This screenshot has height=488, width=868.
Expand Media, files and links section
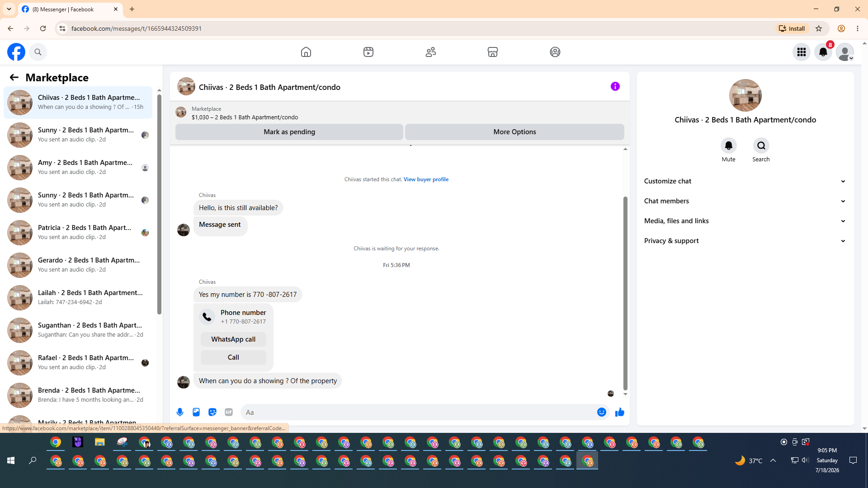click(745, 221)
